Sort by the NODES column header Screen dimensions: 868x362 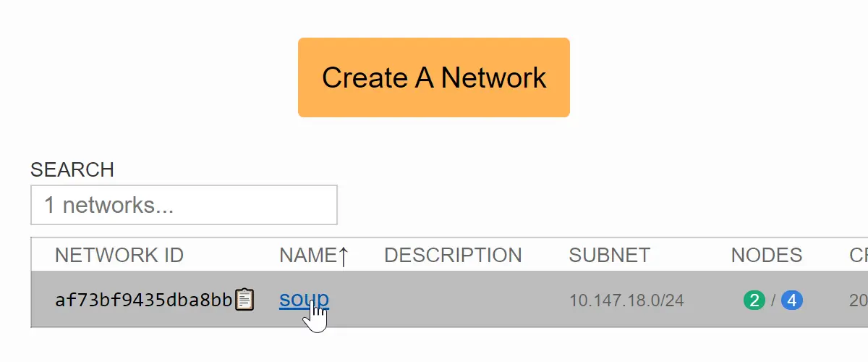[x=766, y=256]
